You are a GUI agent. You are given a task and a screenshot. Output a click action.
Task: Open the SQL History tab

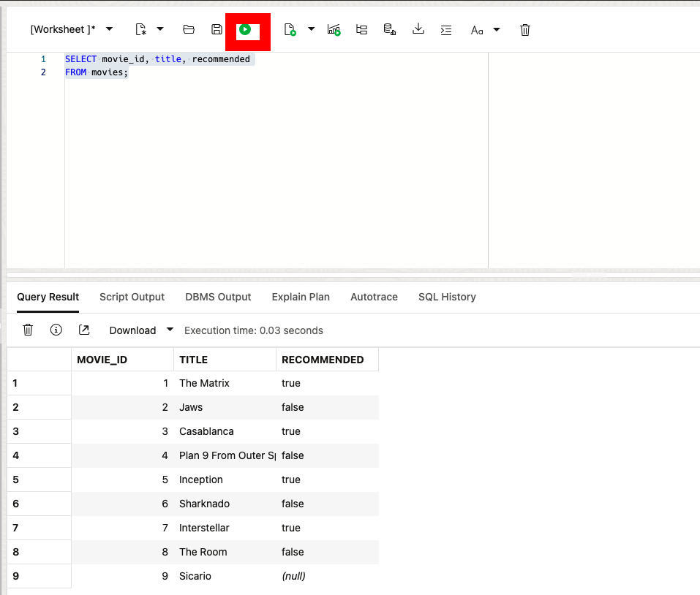coord(447,297)
